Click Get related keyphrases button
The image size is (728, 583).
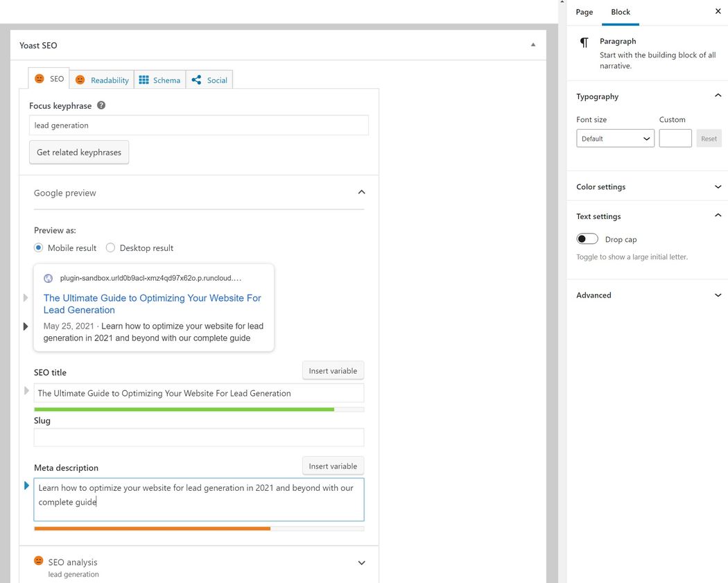pyautogui.click(x=79, y=153)
